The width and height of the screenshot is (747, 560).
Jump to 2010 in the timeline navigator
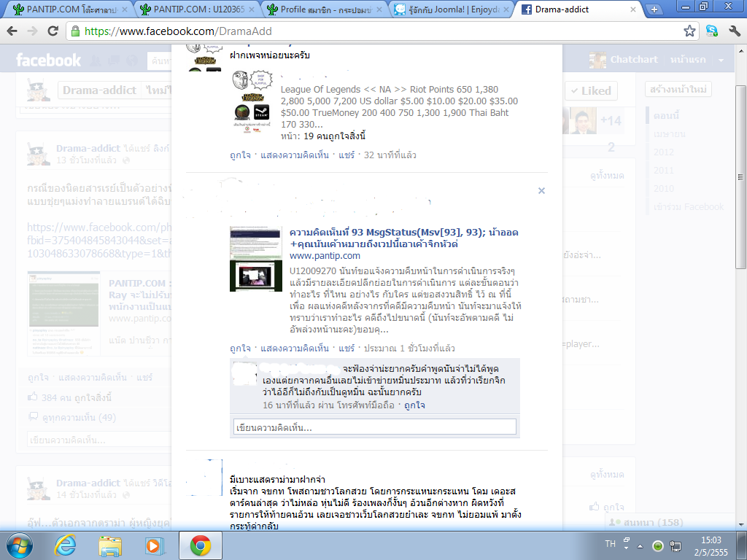pyautogui.click(x=664, y=188)
